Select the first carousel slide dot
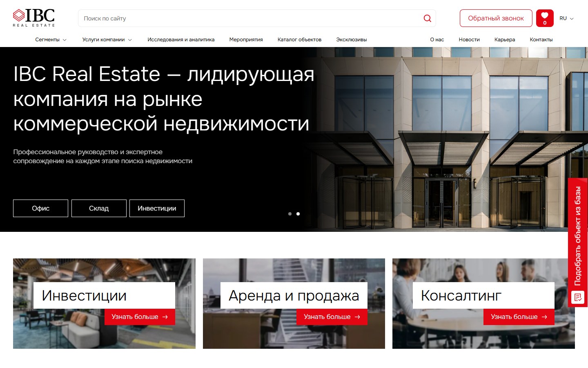 (x=290, y=214)
